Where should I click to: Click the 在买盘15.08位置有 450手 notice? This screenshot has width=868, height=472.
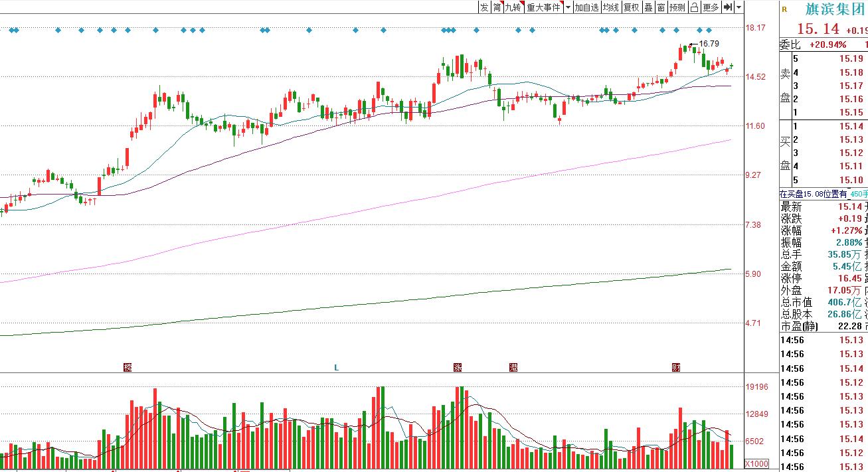pyautogui.click(x=824, y=194)
